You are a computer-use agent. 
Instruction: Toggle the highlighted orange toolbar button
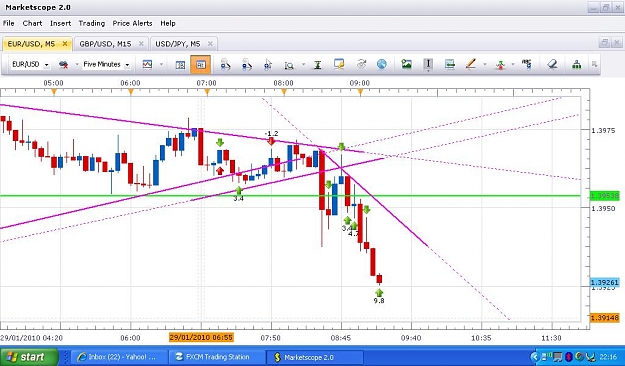coord(200,65)
